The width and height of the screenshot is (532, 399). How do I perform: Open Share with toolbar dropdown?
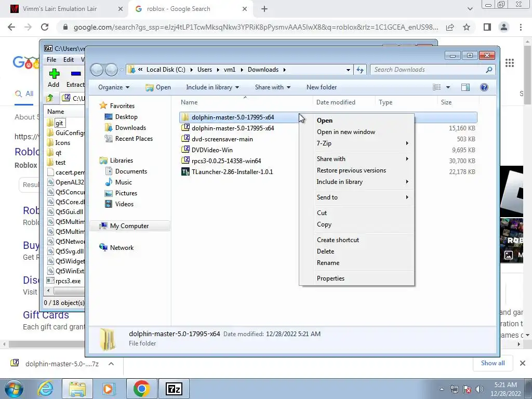click(x=273, y=87)
